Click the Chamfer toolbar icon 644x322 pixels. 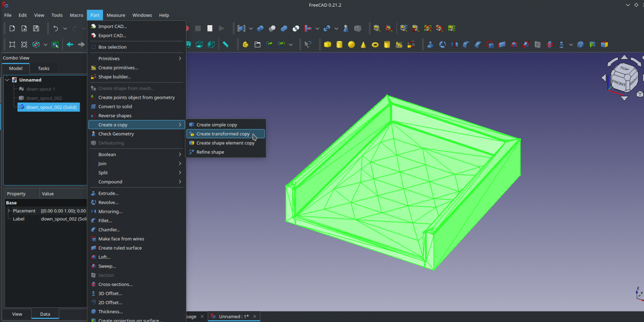tap(478, 44)
